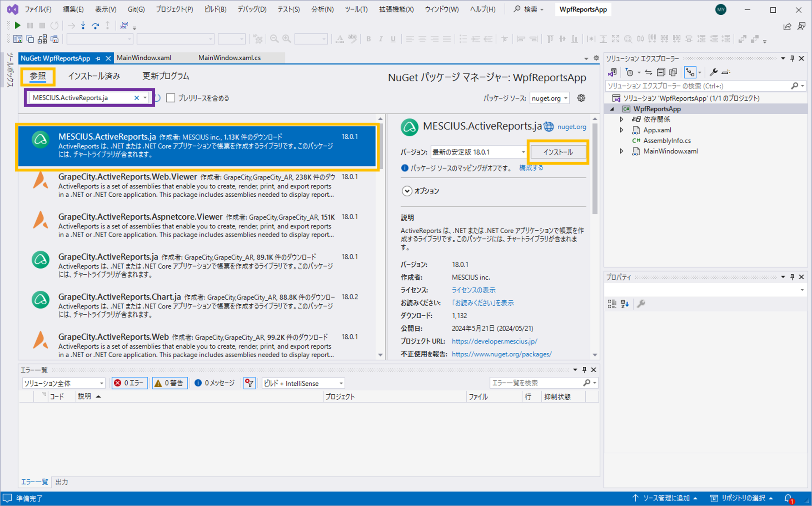The width and height of the screenshot is (812, 506).
Task: Click the Live Share icon in title area
Action: point(787,27)
